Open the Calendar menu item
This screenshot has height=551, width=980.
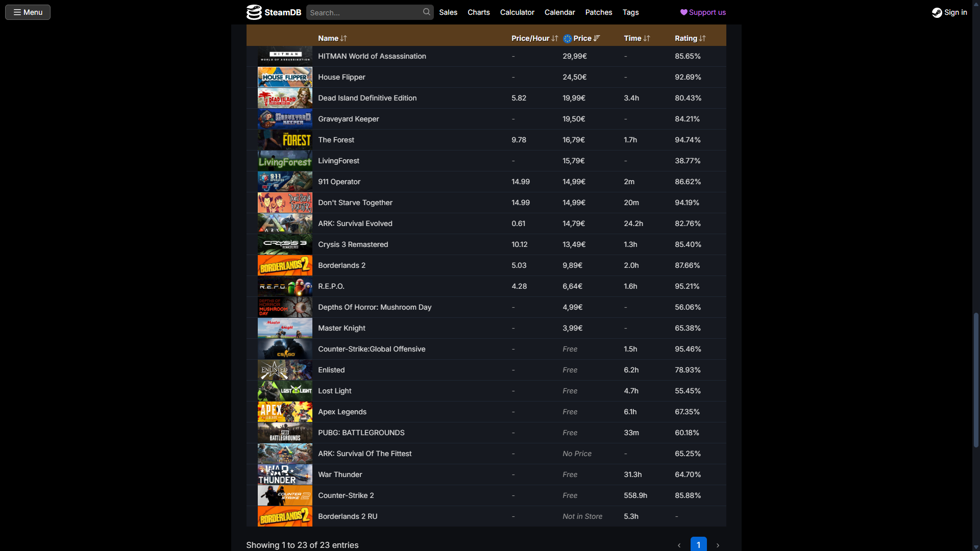(x=559, y=12)
